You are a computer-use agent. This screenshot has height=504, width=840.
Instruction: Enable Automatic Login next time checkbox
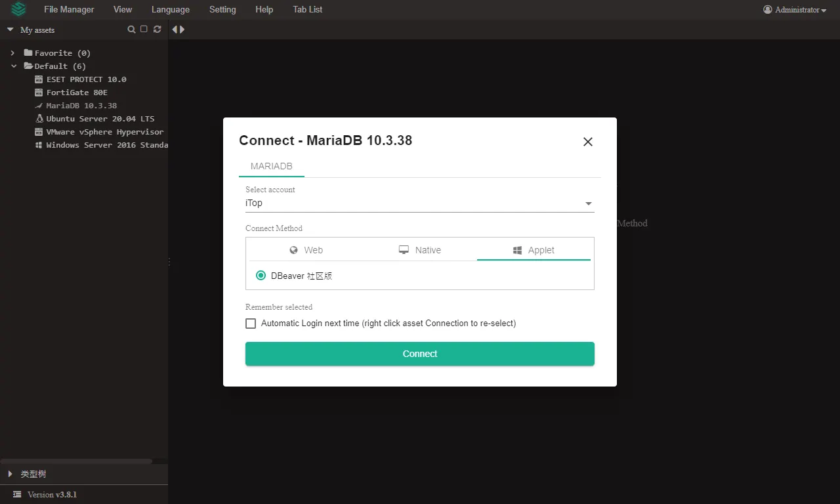251,324
